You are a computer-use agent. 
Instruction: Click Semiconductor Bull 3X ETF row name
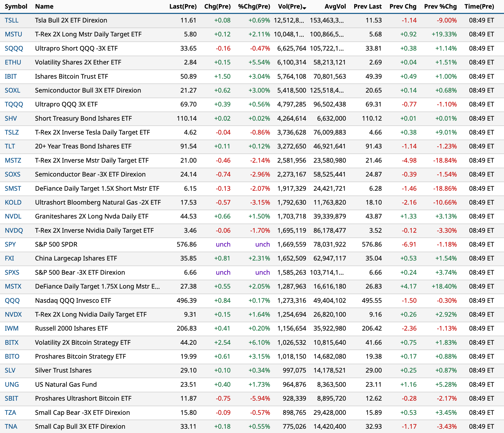click(x=88, y=90)
